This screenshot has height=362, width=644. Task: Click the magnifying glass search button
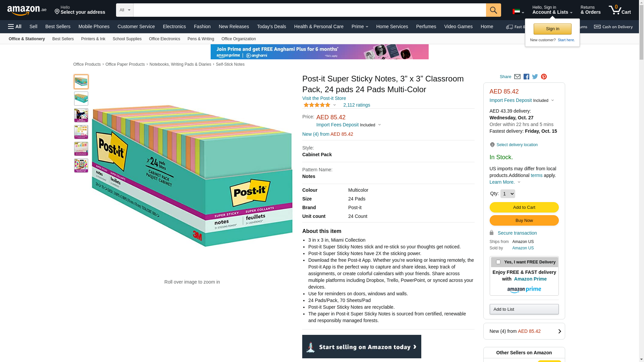coord(493,10)
